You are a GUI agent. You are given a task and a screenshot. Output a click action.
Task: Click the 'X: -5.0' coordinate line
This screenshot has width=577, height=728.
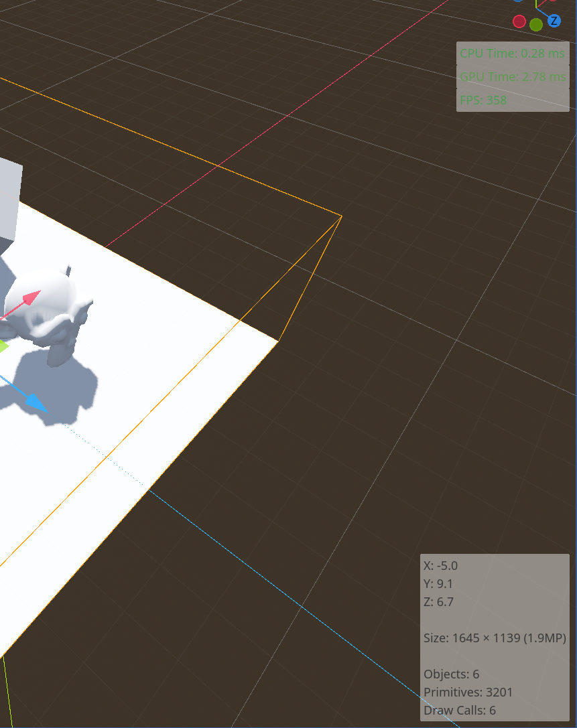click(x=440, y=565)
